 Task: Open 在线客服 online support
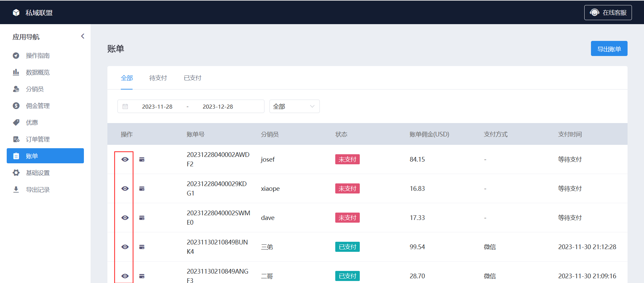coord(608,13)
